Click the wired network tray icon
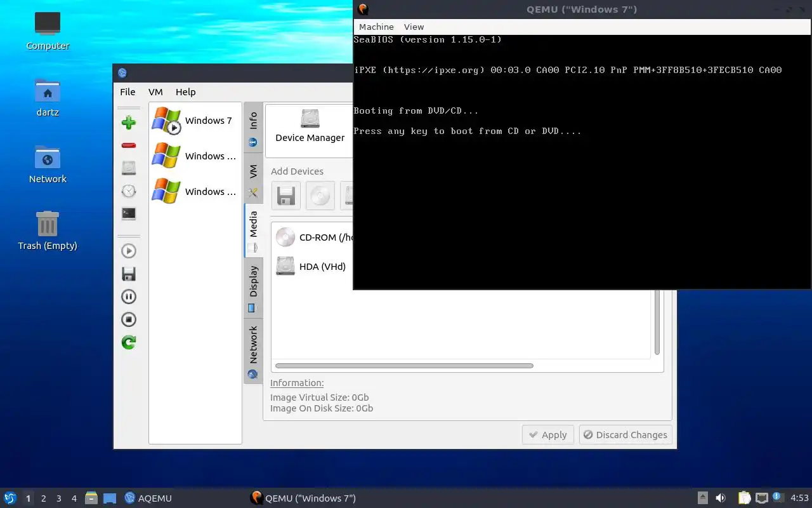Screen dimensions: 812x508 point(762,498)
